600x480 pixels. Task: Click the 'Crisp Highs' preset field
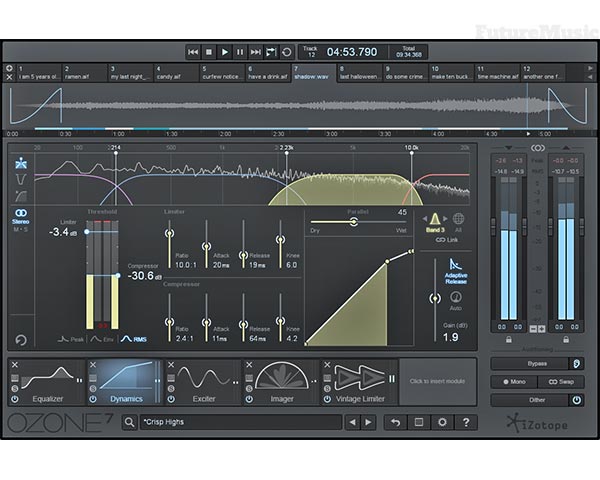[241, 422]
